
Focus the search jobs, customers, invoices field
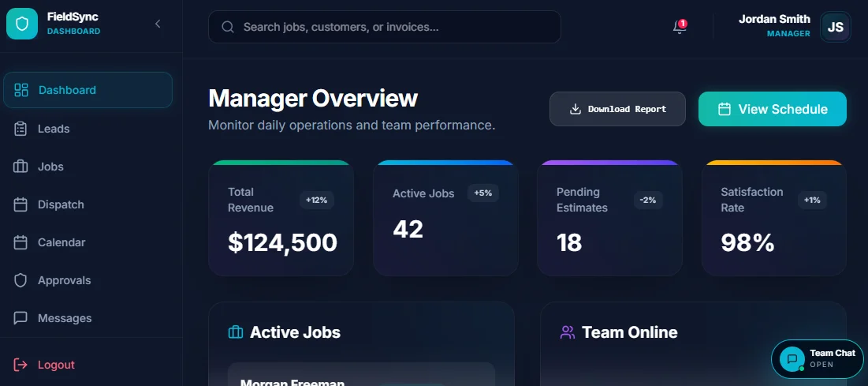click(x=384, y=27)
